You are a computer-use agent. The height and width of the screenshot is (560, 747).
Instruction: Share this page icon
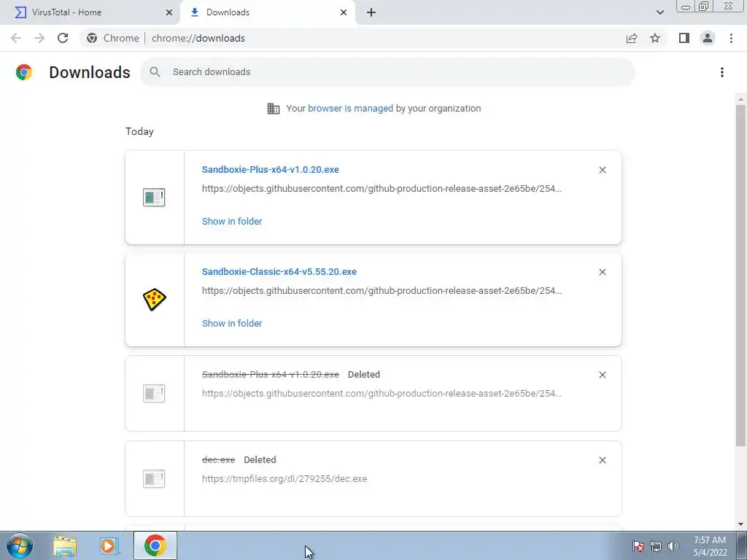click(x=632, y=38)
